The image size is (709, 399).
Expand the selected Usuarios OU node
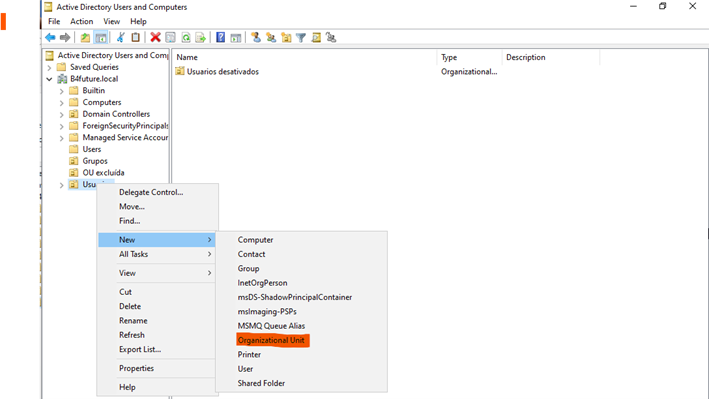pyautogui.click(x=61, y=185)
